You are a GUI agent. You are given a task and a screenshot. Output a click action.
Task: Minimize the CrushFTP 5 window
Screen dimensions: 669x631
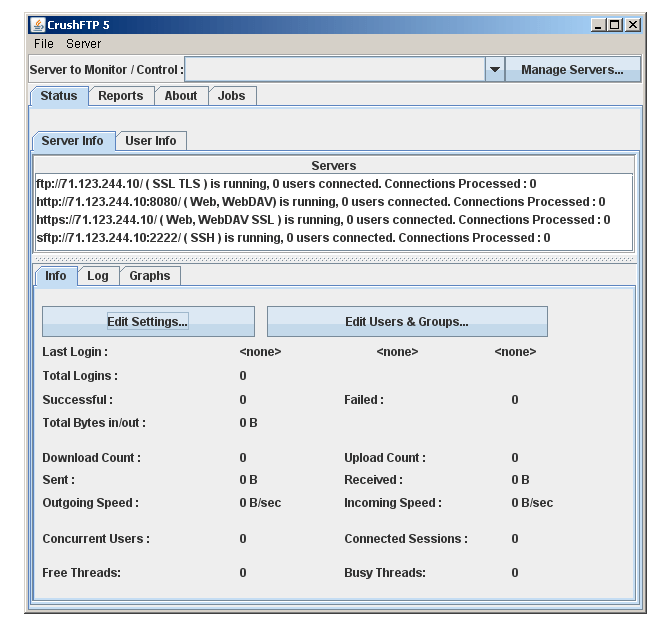(598, 25)
